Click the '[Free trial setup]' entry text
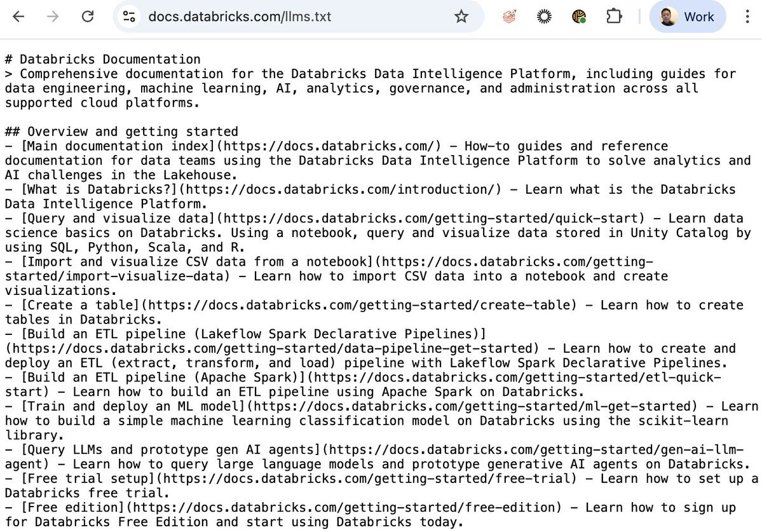 coord(88,479)
